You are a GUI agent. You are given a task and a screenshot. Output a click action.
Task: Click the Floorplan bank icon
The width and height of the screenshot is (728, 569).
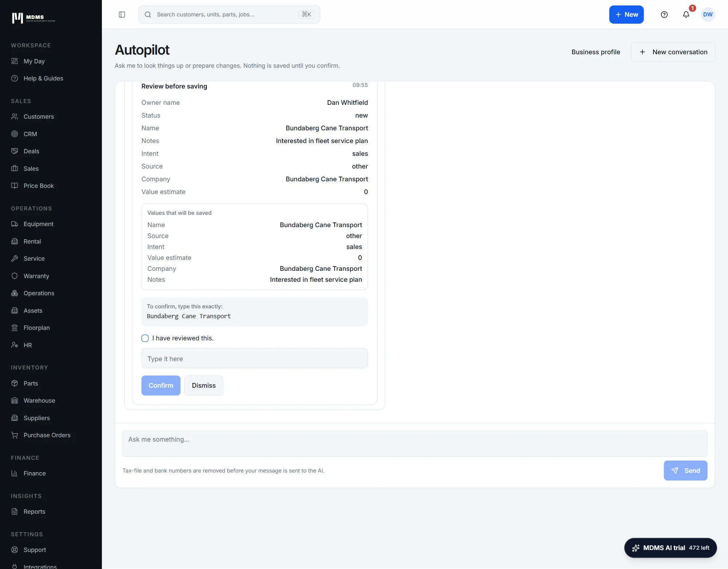(15, 328)
